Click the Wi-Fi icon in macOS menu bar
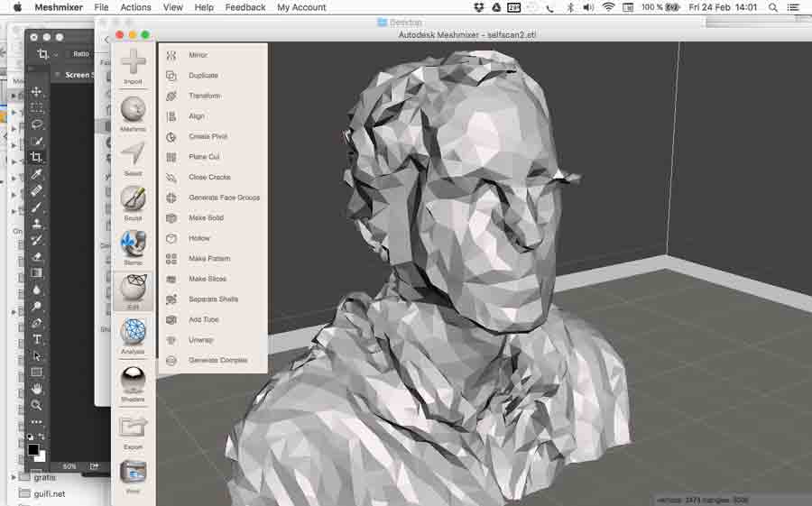The image size is (812, 506). click(x=608, y=7)
